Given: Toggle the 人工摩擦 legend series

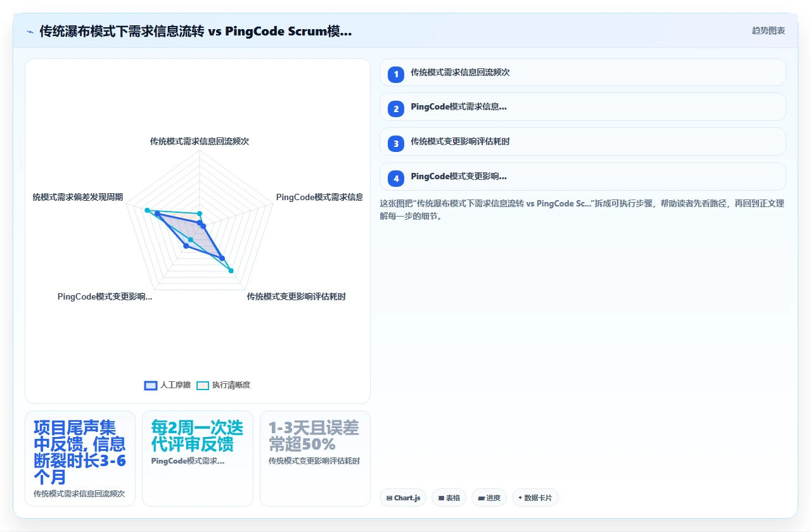Looking at the screenshot, I should pyautogui.click(x=167, y=385).
